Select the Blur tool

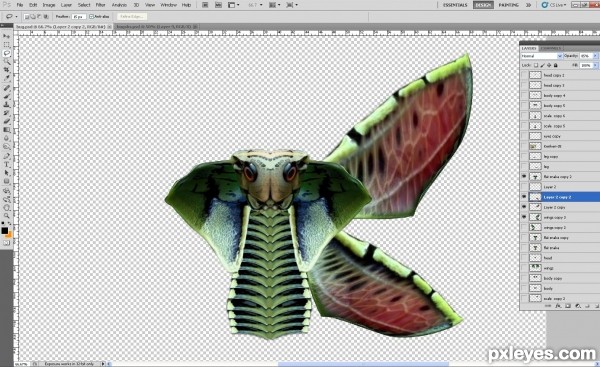[7, 138]
